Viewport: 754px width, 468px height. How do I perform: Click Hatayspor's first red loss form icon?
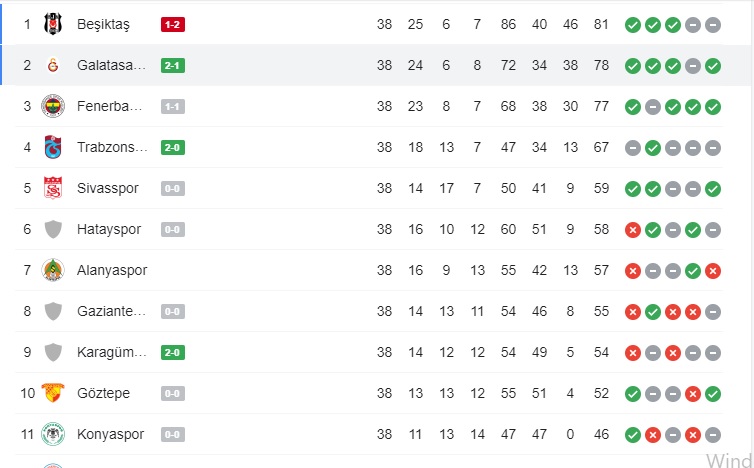point(633,229)
